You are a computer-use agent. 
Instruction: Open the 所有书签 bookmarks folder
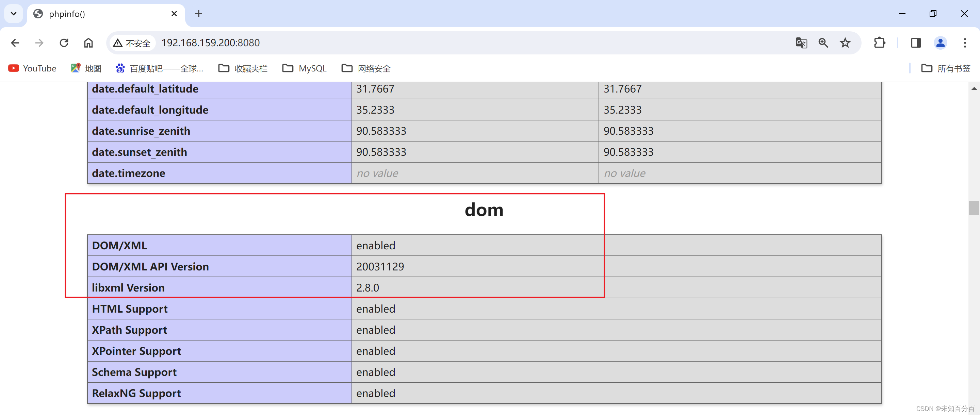click(x=945, y=68)
